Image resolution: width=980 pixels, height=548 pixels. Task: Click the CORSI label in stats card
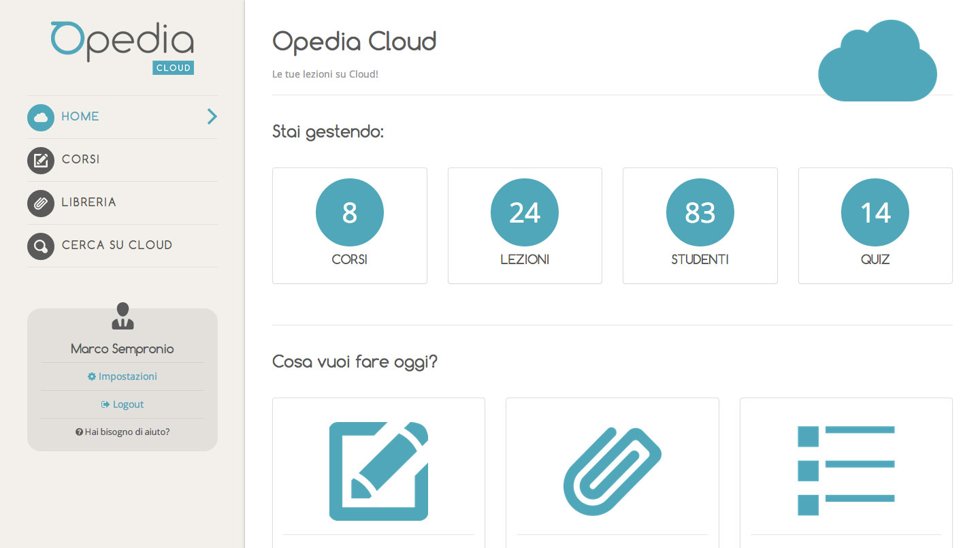350,259
